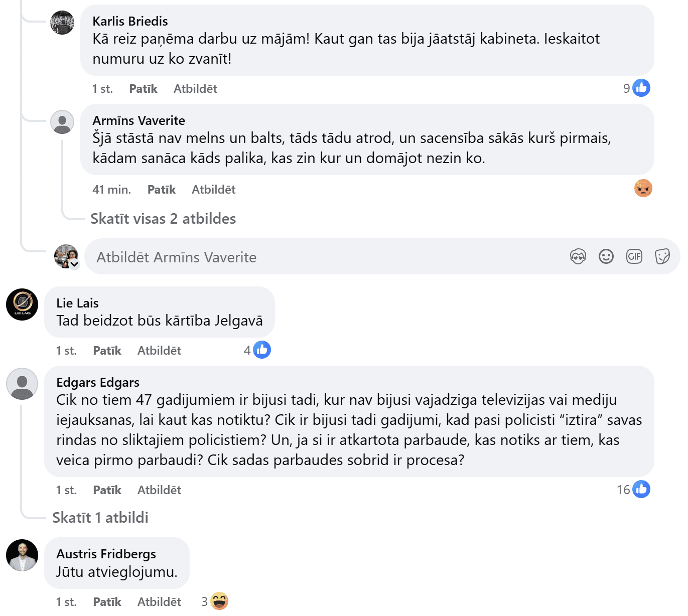
Task: Switch commenting profile via avatar dropdown arrow
Action: [x=74, y=264]
